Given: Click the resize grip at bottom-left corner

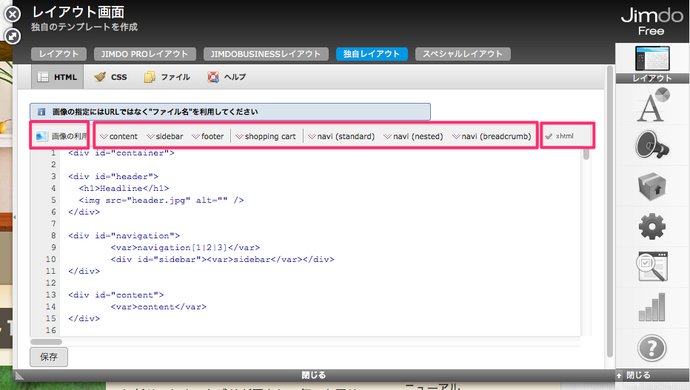Looking at the screenshot, I should [18, 375].
